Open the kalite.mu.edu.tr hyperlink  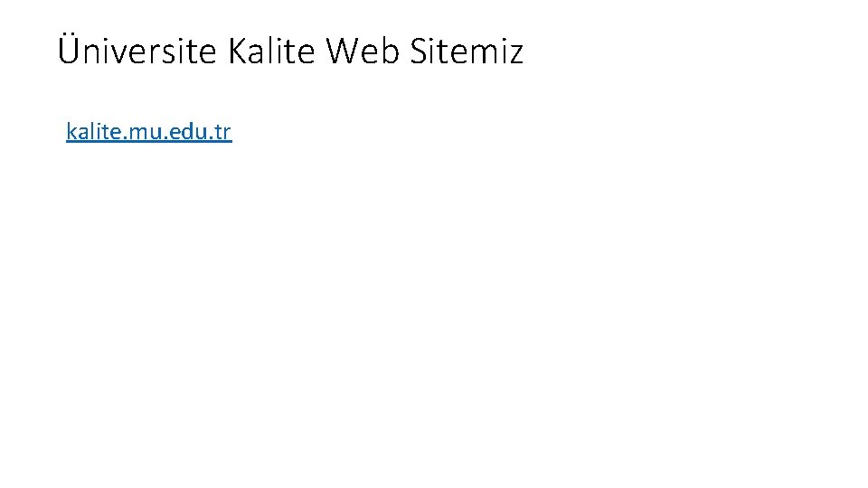click(148, 132)
